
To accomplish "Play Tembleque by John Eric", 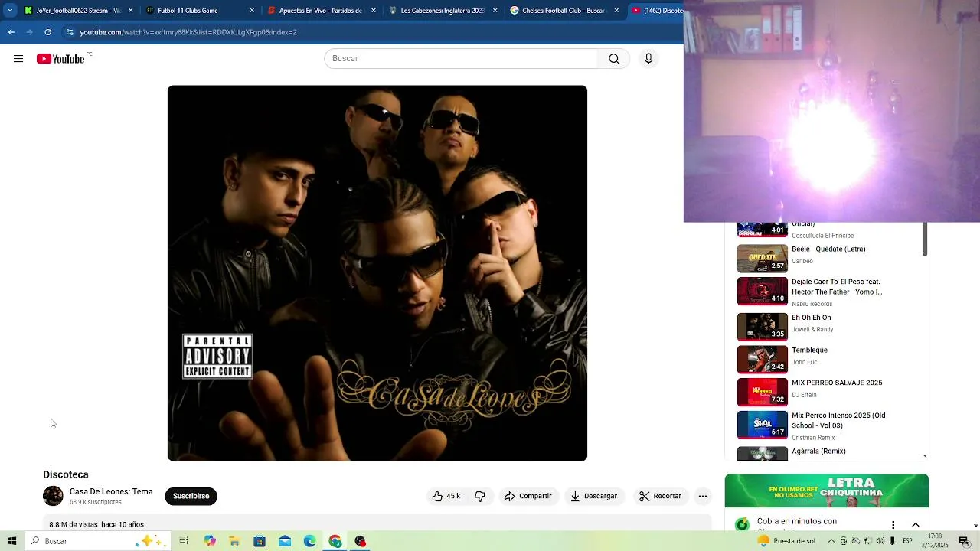I will coord(809,350).
